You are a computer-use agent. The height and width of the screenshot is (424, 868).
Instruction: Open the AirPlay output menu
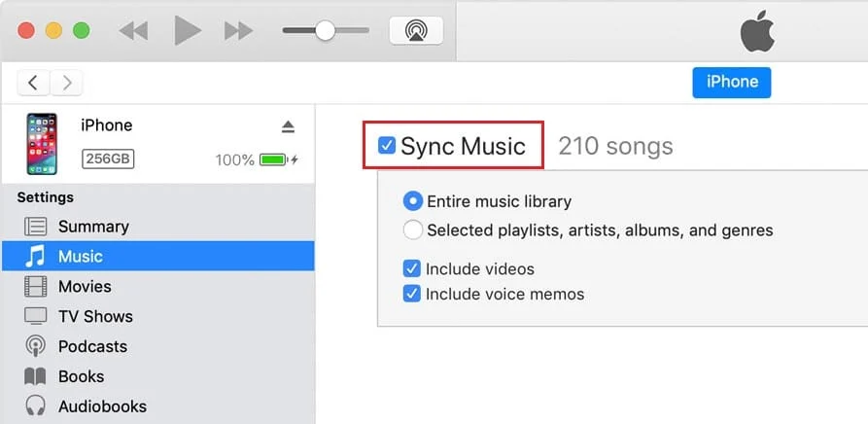coord(416,30)
